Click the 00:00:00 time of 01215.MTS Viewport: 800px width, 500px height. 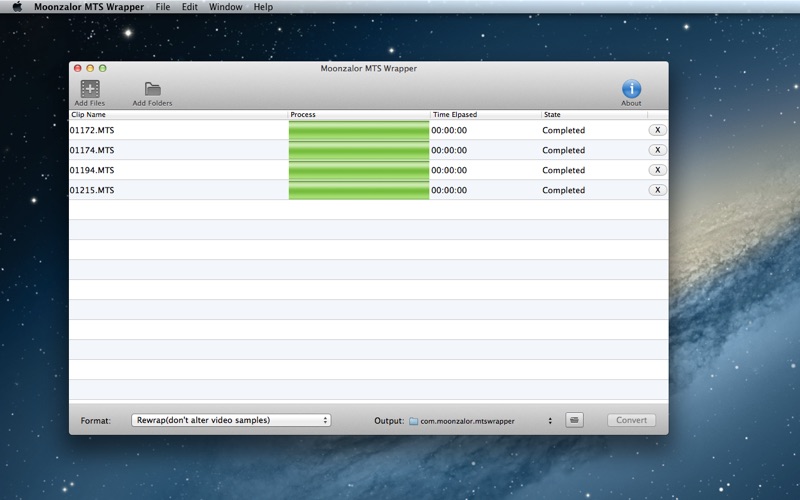pos(449,190)
